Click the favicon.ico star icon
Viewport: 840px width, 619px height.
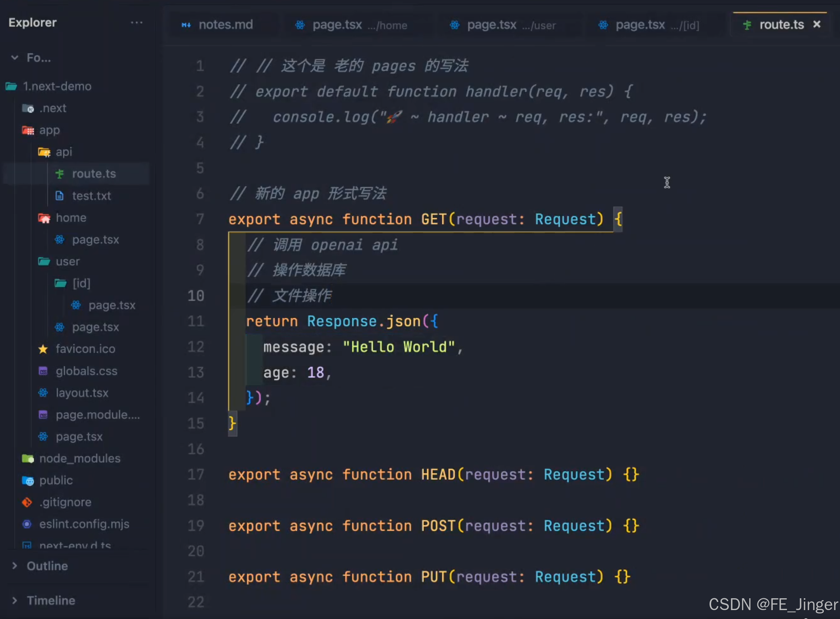[x=43, y=349]
